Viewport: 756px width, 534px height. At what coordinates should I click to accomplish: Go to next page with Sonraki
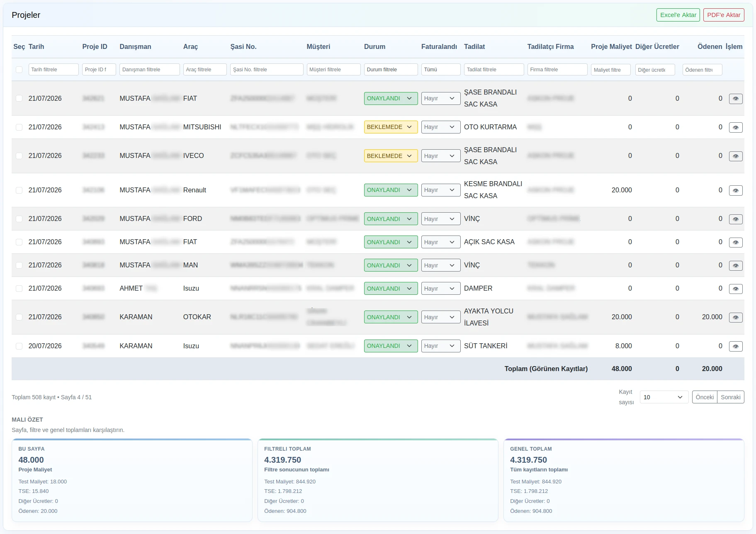(730, 397)
